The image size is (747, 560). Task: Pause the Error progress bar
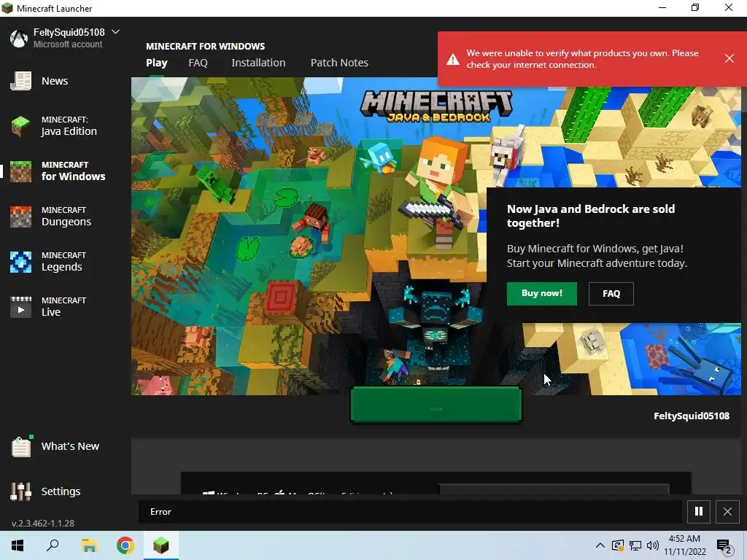(x=699, y=511)
